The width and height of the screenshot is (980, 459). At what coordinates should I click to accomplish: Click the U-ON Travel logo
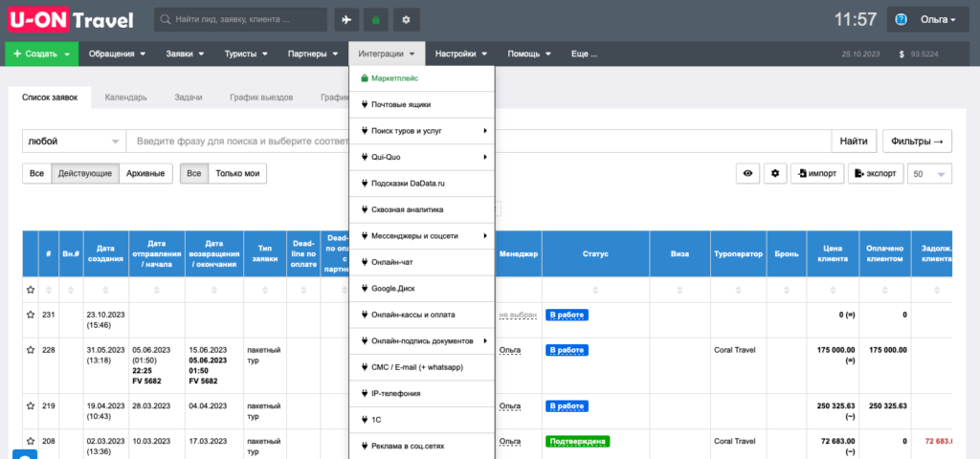[71, 19]
